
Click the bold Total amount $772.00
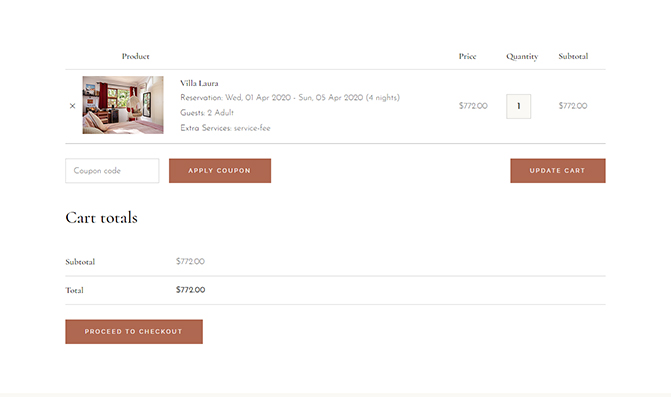(x=190, y=290)
